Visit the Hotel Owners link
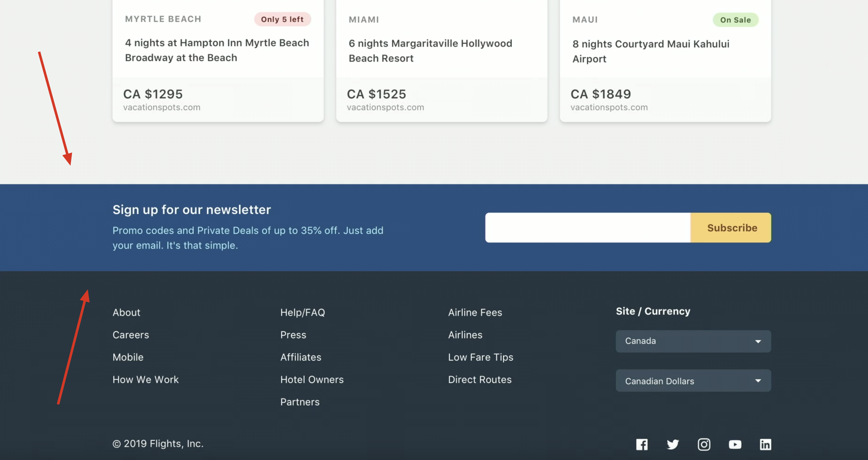Screen dimensions: 868x460 pyautogui.click(x=312, y=380)
